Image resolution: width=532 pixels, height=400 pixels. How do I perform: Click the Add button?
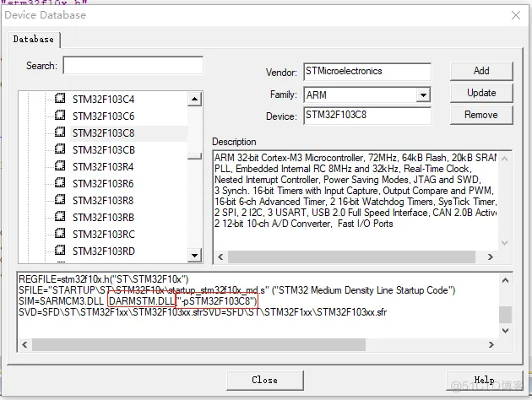[481, 71]
